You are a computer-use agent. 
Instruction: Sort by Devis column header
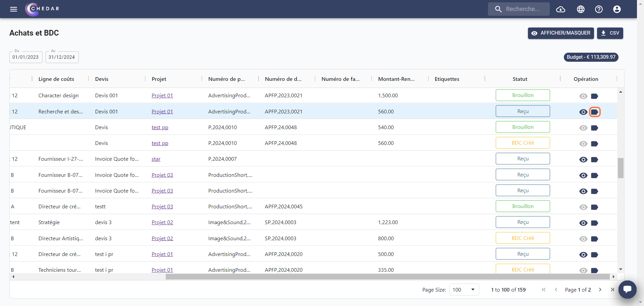pyautogui.click(x=102, y=79)
